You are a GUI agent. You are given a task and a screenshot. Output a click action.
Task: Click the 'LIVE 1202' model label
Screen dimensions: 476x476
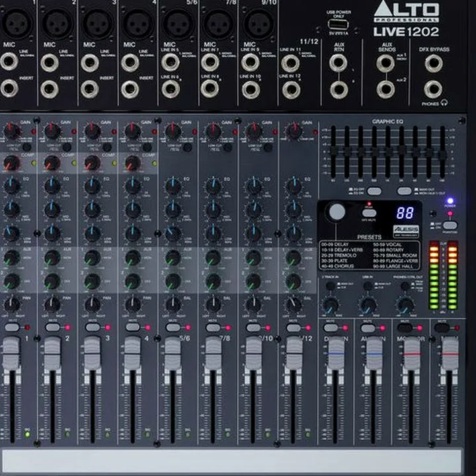(x=406, y=32)
